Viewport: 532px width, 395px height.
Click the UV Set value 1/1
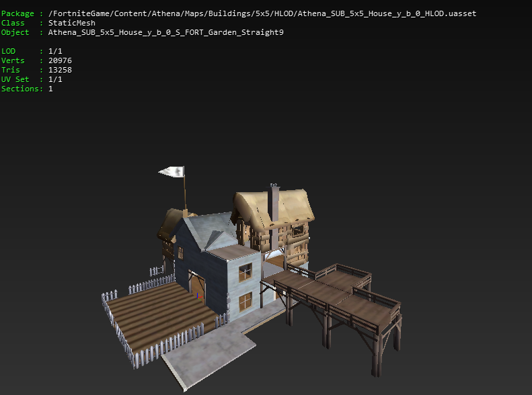click(55, 79)
